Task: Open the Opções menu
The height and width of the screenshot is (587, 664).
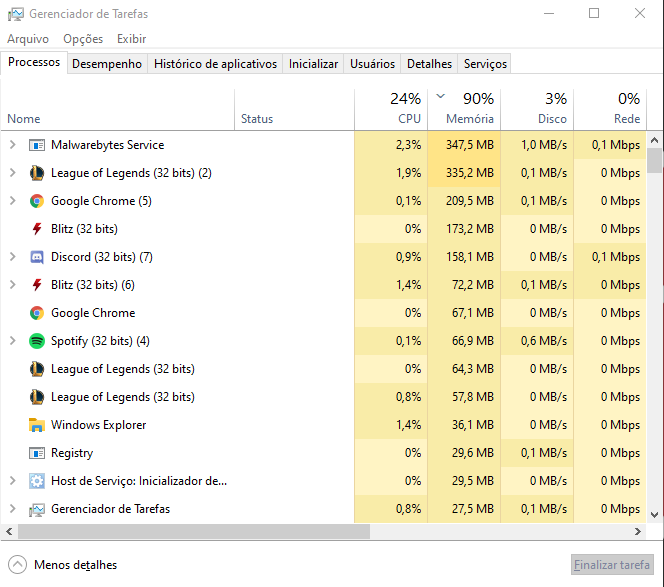Action: 83,39
